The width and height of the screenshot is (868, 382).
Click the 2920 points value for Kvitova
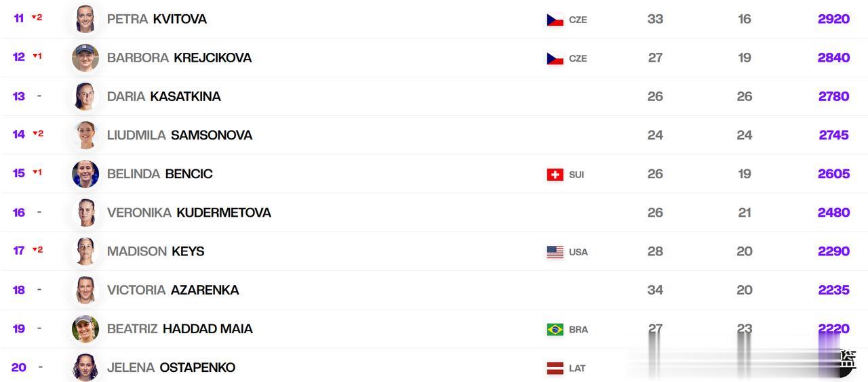[x=833, y=19]
